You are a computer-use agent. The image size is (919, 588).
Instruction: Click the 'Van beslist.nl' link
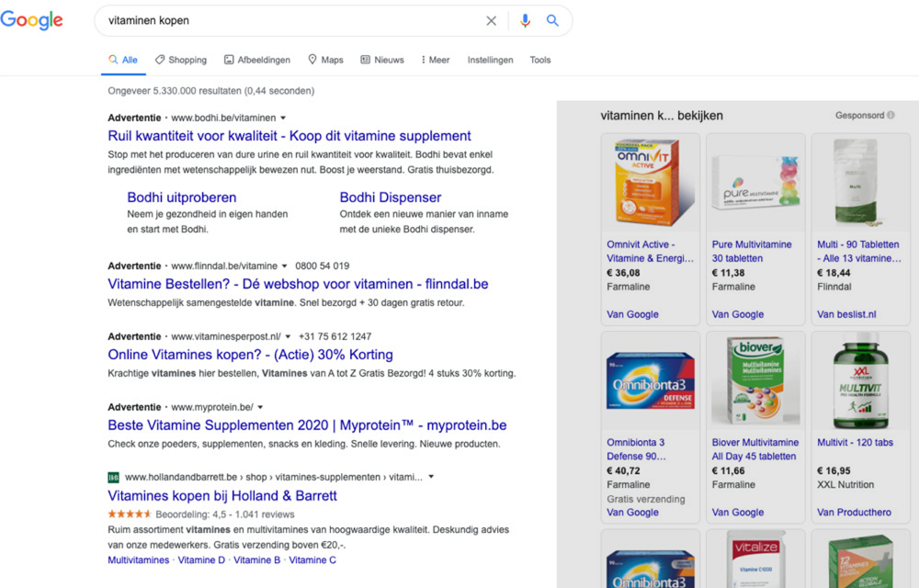[x=846, y=314]
